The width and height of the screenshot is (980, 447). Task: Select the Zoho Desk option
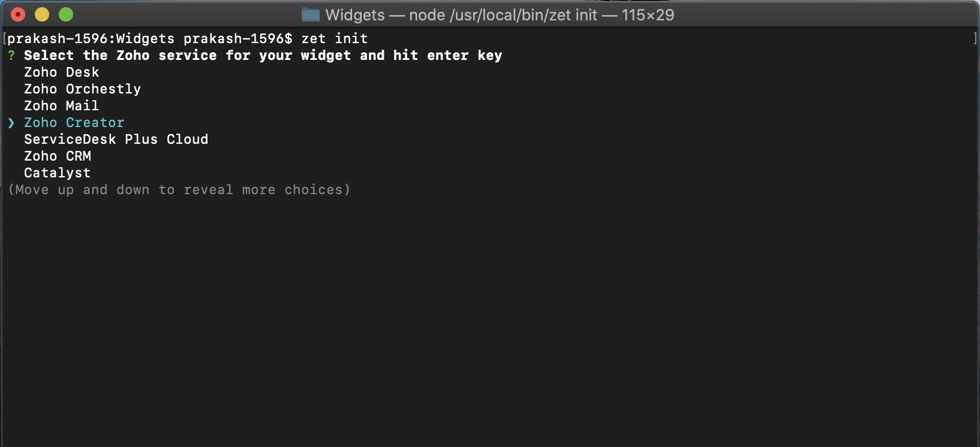(61, 73)
